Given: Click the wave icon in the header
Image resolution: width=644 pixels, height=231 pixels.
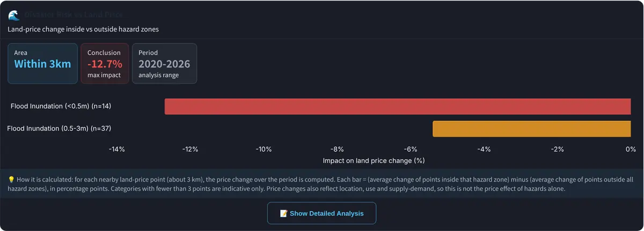Looking at the screenshot, I should coord(13,14).
